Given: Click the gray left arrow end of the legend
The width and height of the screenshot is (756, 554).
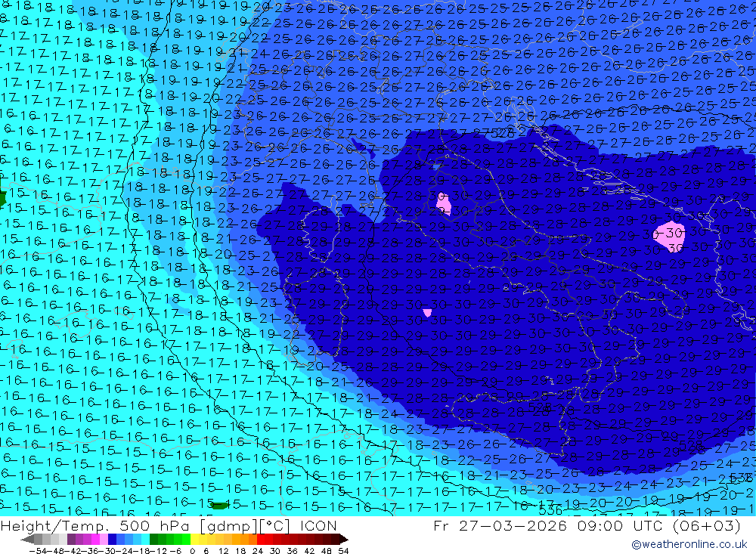Looking at the screenshot, I should (x=27, y=539).
